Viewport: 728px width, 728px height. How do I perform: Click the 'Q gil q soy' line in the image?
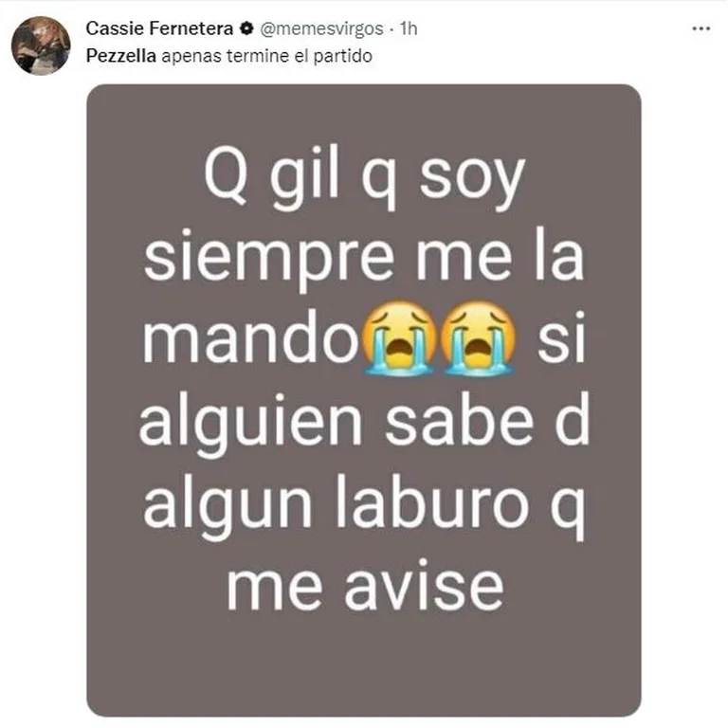click(364, 182)
